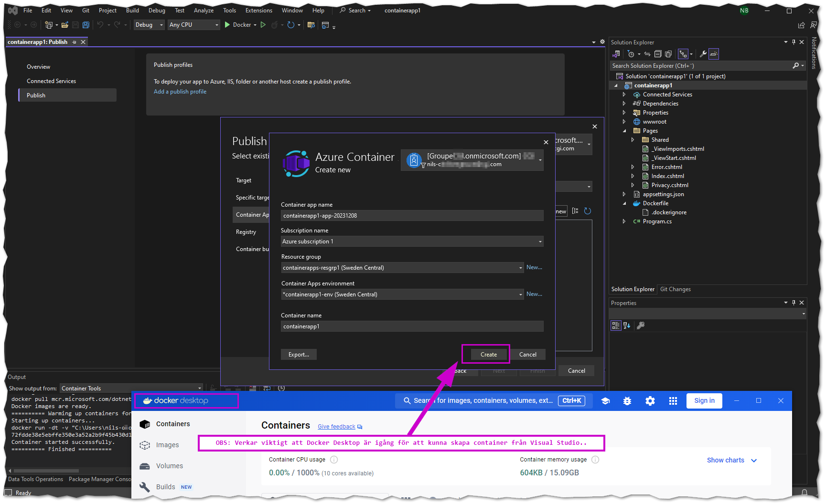Click Open File folder icon in toolbar

[x=64, y=25]
